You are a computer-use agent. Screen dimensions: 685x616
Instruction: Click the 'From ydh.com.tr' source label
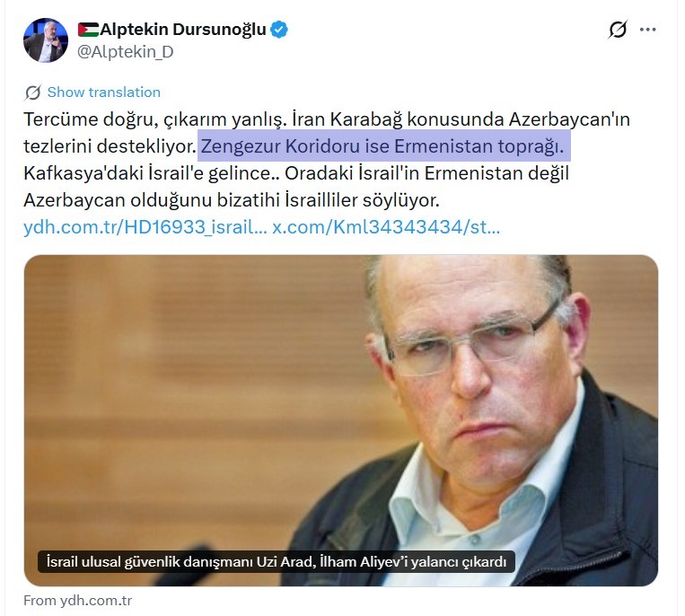tap(78, 601)
